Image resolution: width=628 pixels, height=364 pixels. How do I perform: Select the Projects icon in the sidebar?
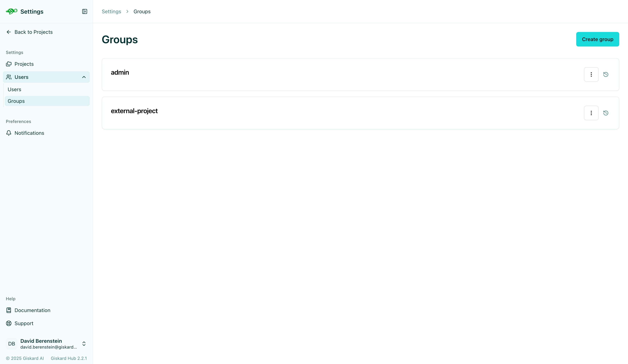click(9, 64)
